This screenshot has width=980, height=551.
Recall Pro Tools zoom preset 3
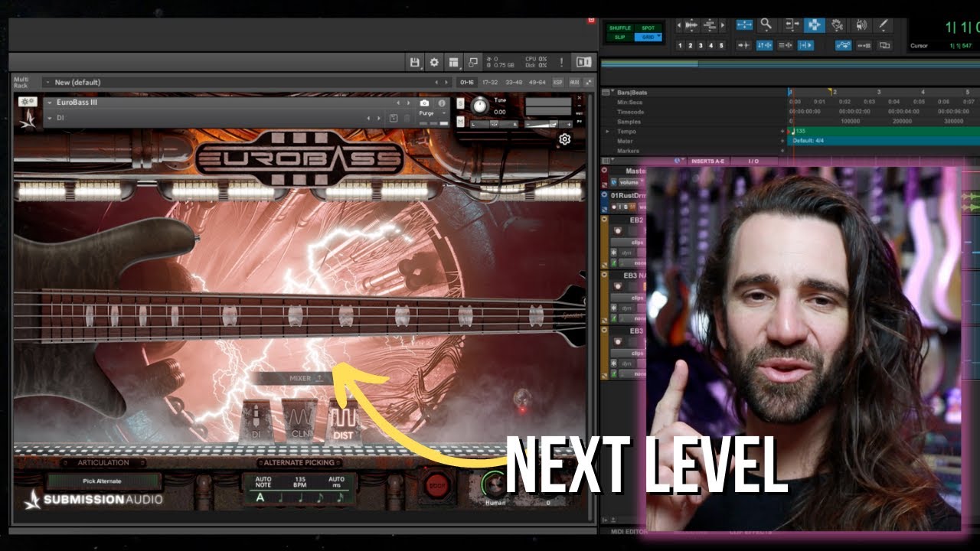tap(701, 45)
